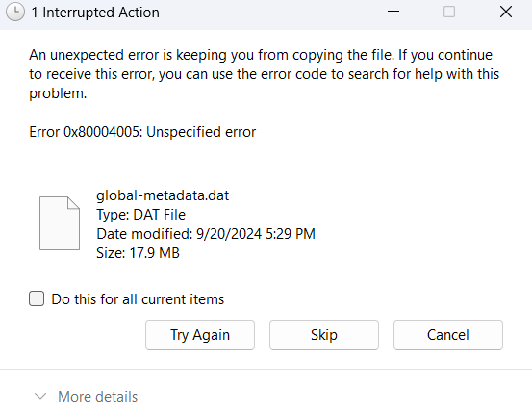Close the Interrupted Action dialog
The height and width of the screenshot is (415, 532).
[x=506, y=12]
